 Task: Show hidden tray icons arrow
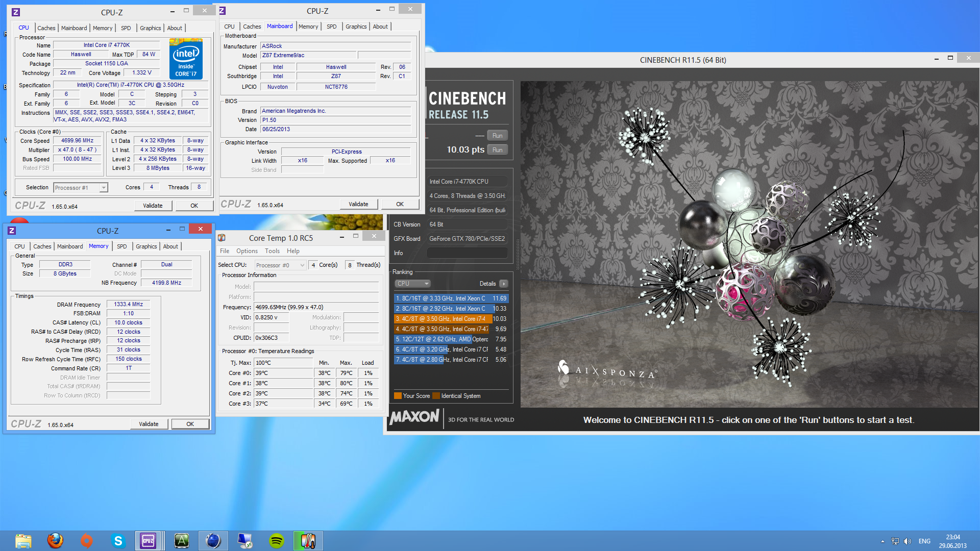(883, 541)
